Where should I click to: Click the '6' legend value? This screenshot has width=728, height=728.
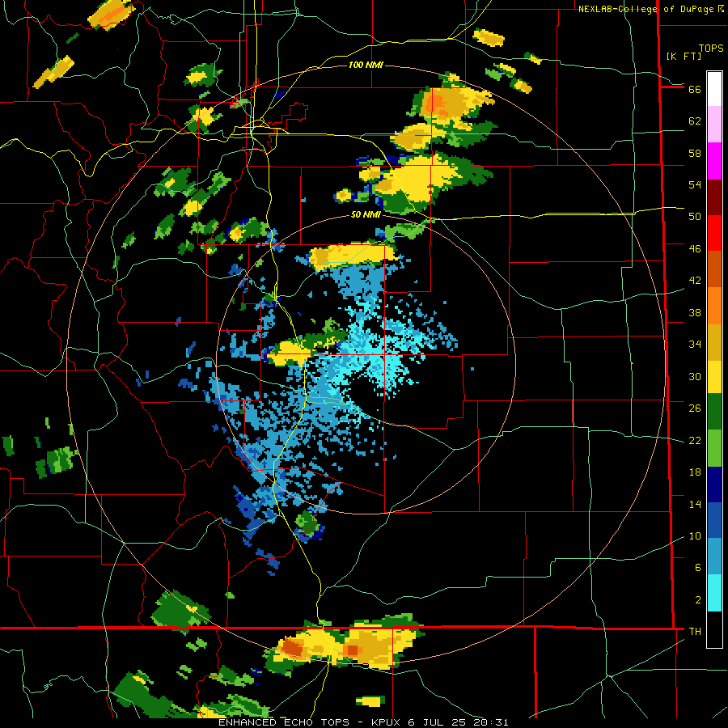tap(698, 568)
